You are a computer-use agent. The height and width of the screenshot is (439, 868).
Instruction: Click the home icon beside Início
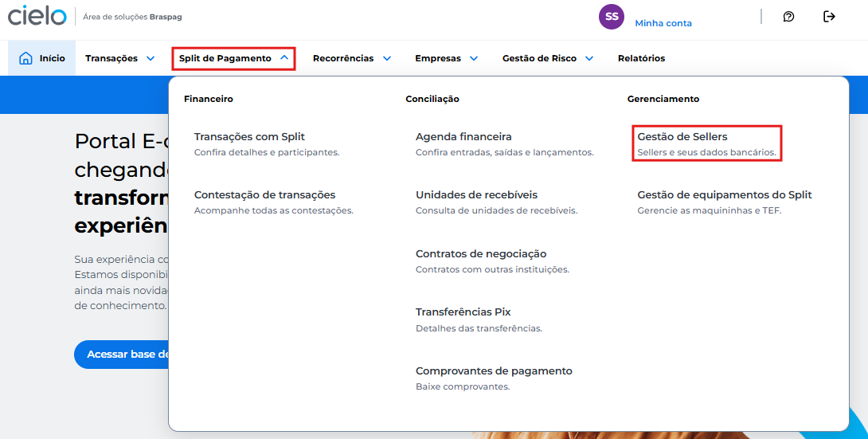coord(25,58)
